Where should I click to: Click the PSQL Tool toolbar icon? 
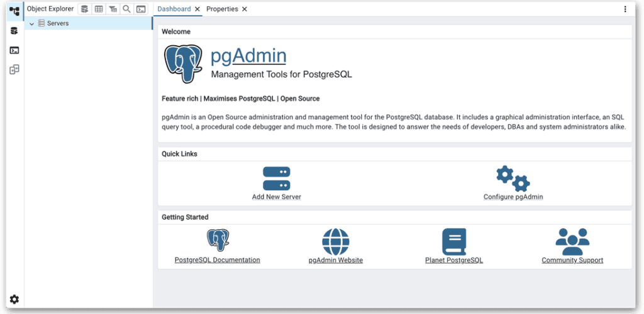(141, 9)
